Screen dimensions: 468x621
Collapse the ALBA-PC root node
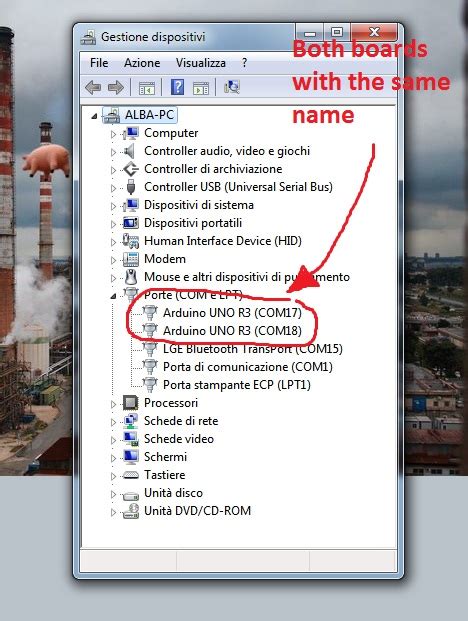click(x=94, y=116)
